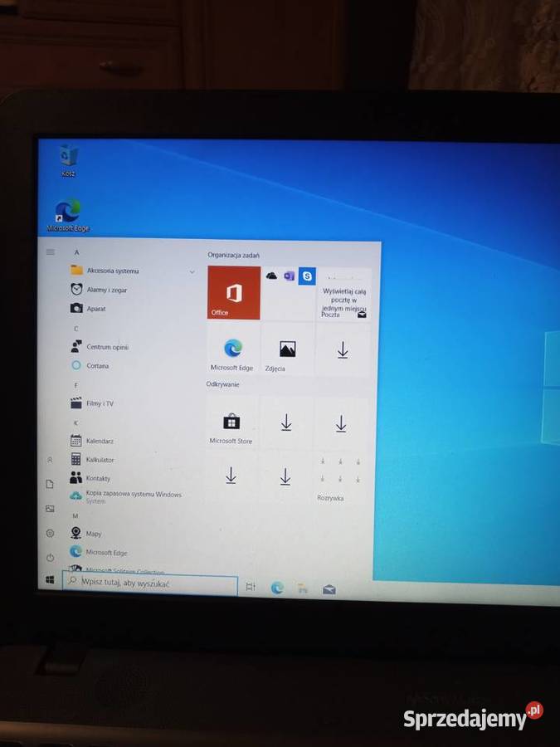Click the search box Wpisz tutaj, aby wyszukać
This screenshot has width=560, height=747.
(150, 583)
